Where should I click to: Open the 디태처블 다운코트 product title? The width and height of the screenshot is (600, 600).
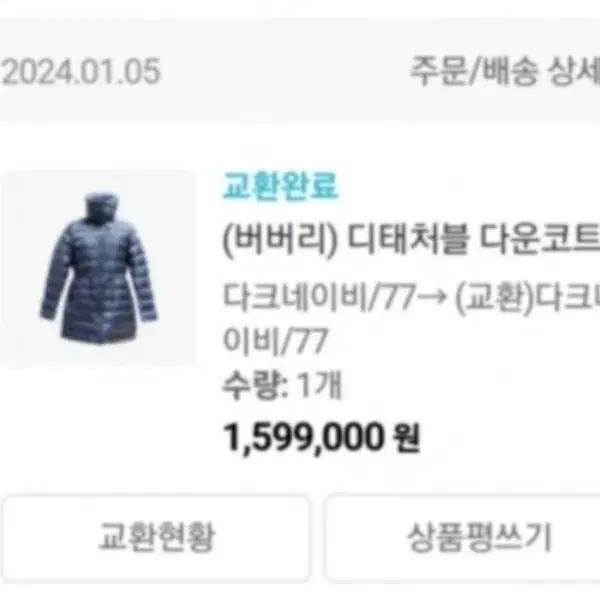pos(411,240)
